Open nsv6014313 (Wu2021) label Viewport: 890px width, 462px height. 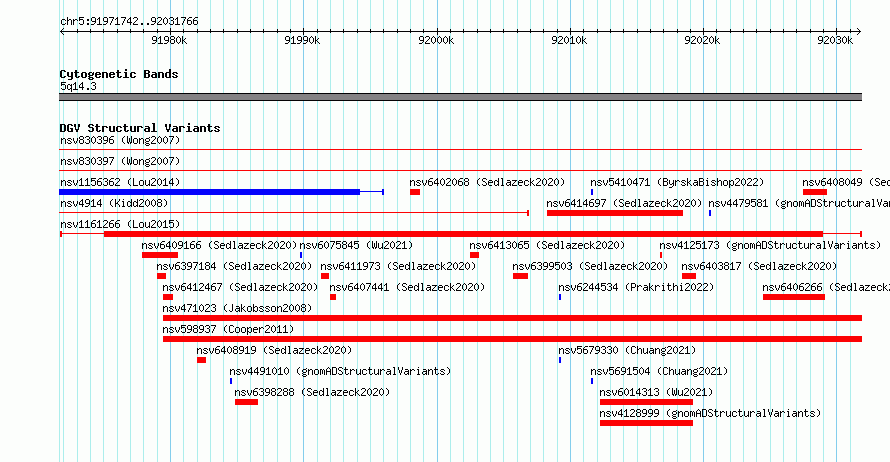point(656,392)
